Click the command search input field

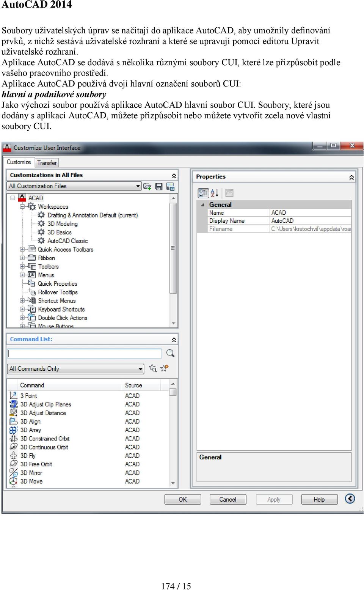[85, 353]
